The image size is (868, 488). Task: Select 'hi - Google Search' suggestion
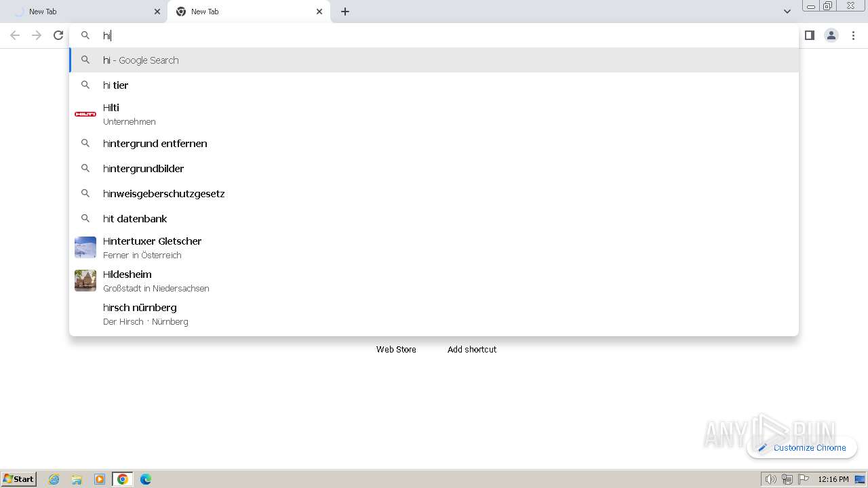[434, 60]
